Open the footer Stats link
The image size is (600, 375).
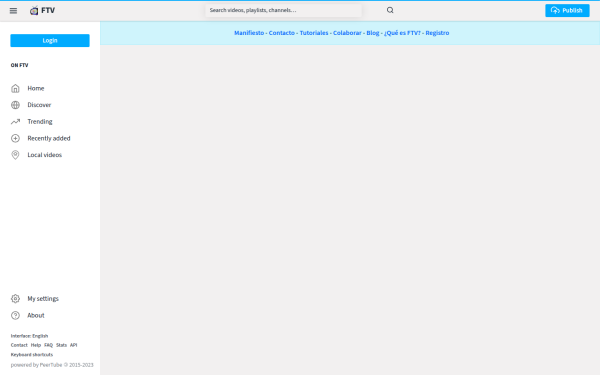(x=61, y=345)
